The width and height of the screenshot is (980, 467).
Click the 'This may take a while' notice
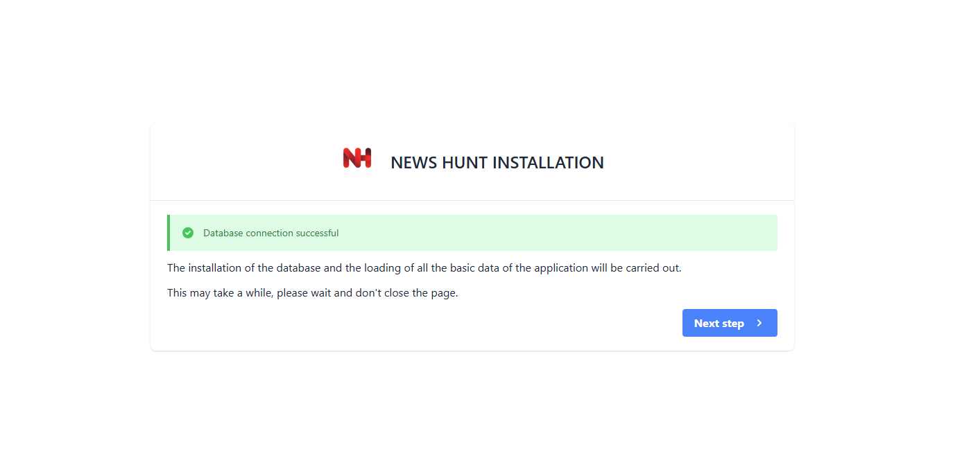[313, 293]
